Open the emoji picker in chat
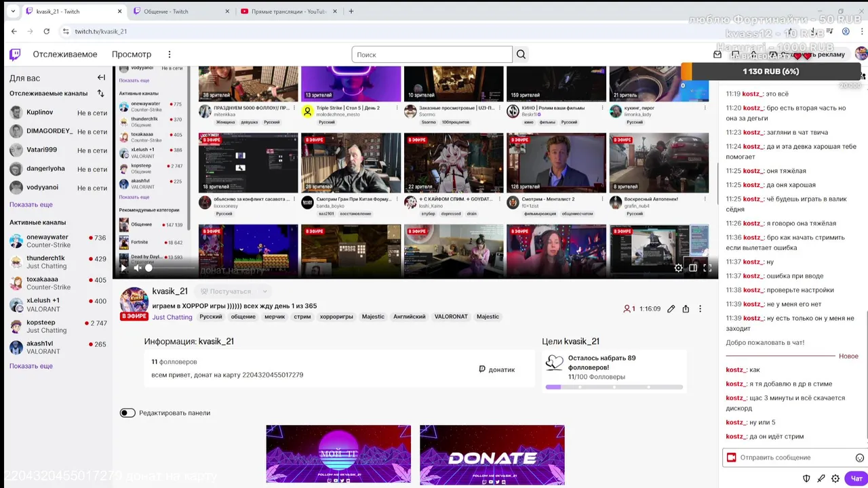Image resolution: width=868 pixels, height=488 pixels. 860,457
